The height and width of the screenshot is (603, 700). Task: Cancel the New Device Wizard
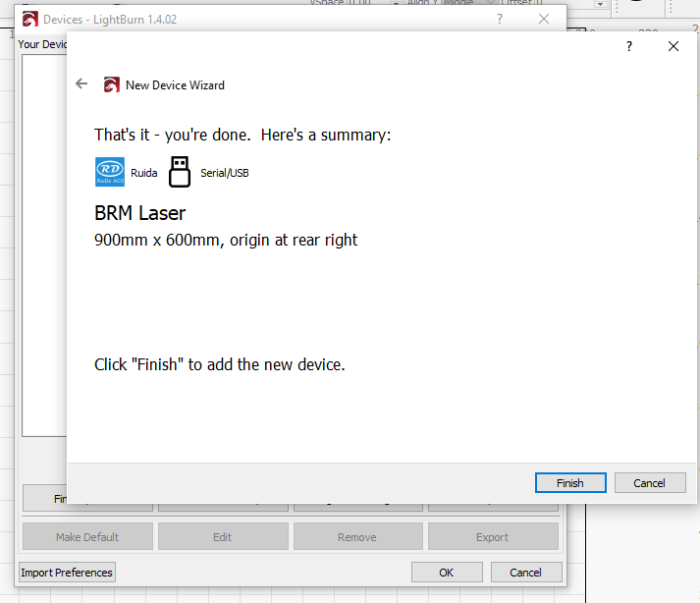pyautogui.click(x=650, y=483)
